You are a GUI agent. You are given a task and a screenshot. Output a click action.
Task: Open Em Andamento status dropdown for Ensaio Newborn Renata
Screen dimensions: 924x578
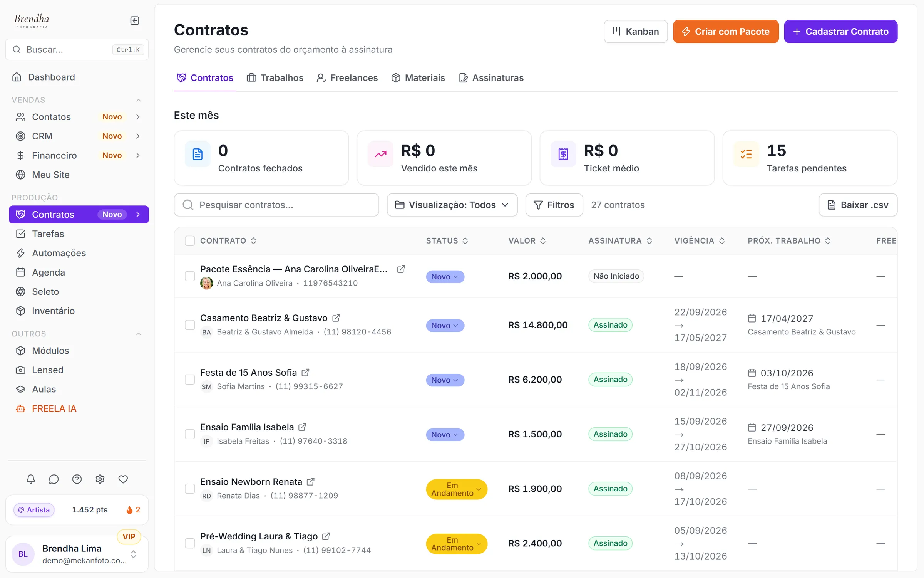(x=457, y=489)
